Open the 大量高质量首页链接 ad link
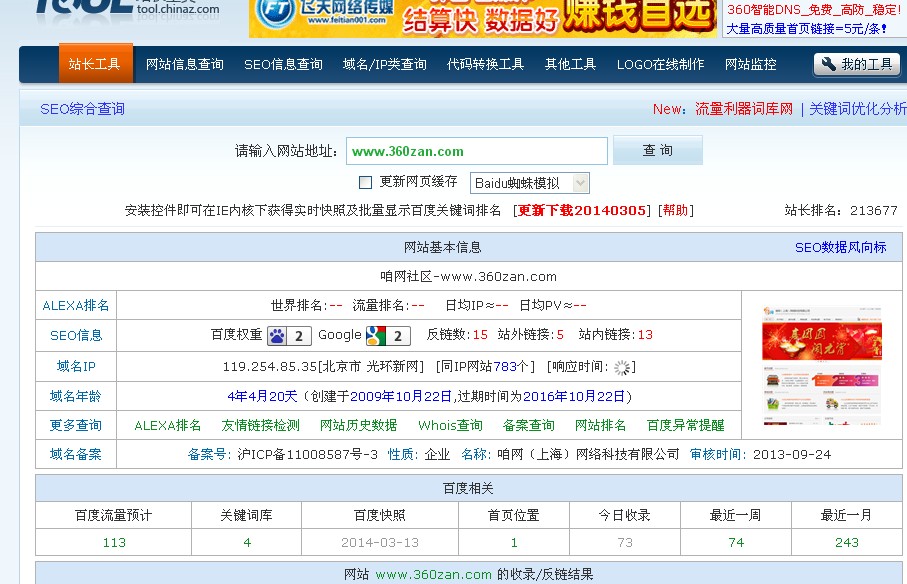The height and width of the screenshot is (584, 907). click(x=806, y=28)
